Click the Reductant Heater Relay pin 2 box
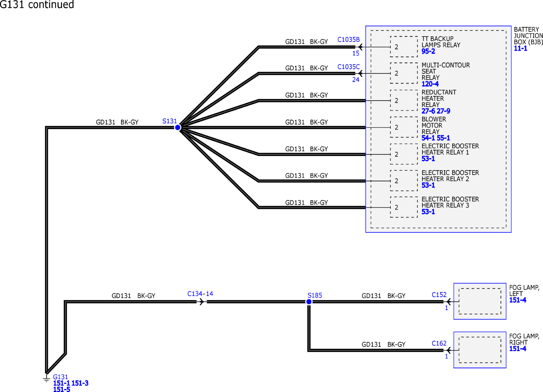The image size is (543, 392). 404,100
